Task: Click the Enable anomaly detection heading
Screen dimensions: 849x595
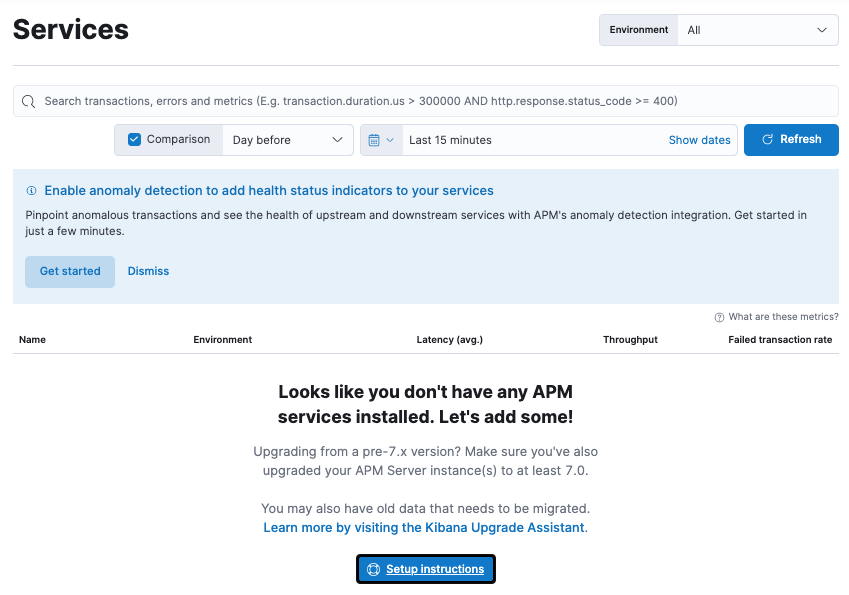Action: point(269,191)
